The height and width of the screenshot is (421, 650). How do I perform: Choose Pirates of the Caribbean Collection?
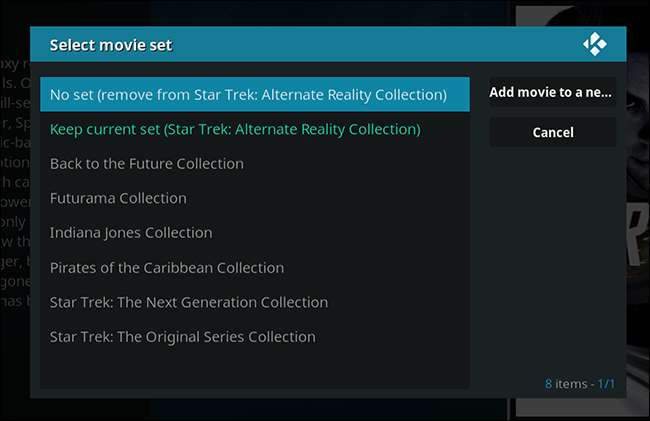[x=255, y=268]
